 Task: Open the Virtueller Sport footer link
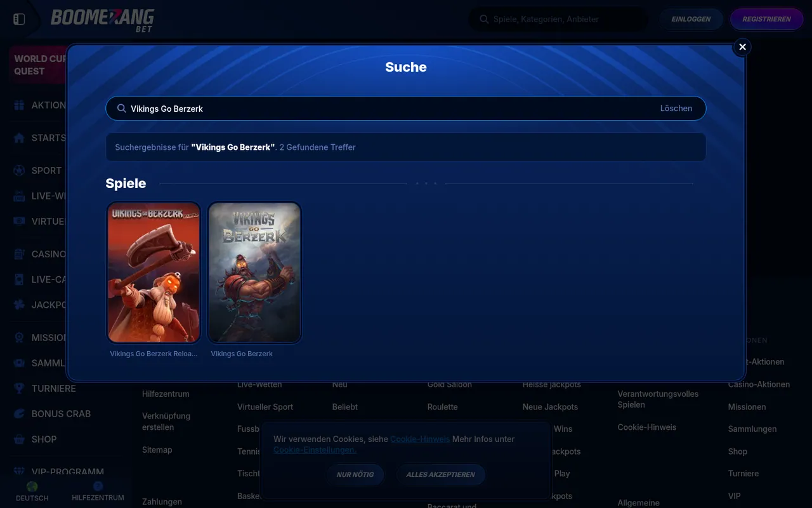pyautogui.click(x=265, y=406)
